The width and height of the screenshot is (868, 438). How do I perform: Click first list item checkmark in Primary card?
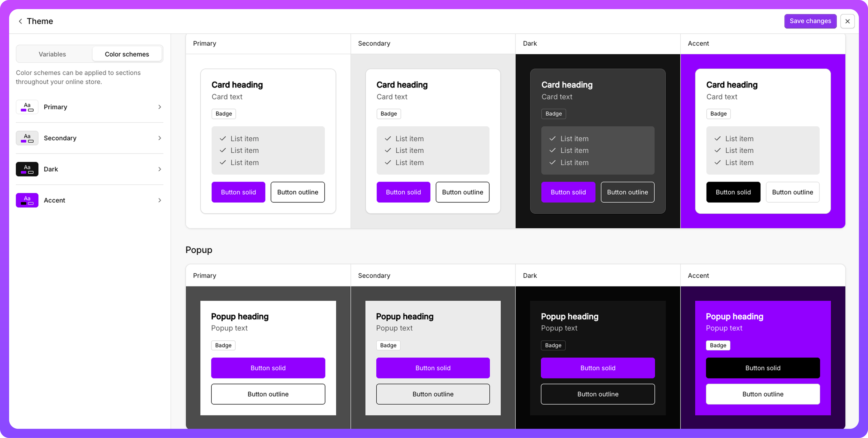[x=223, y=139]
